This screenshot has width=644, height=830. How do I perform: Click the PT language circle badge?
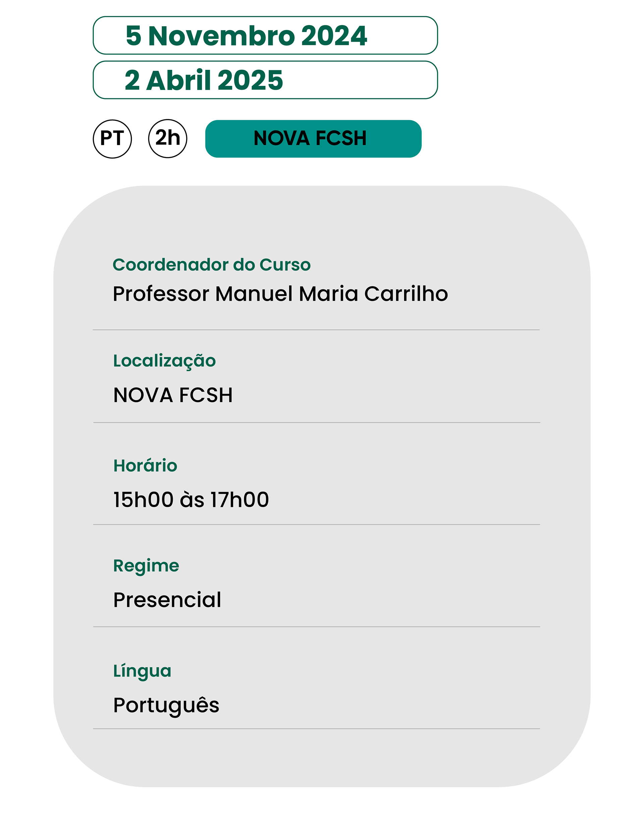[112, 139]
